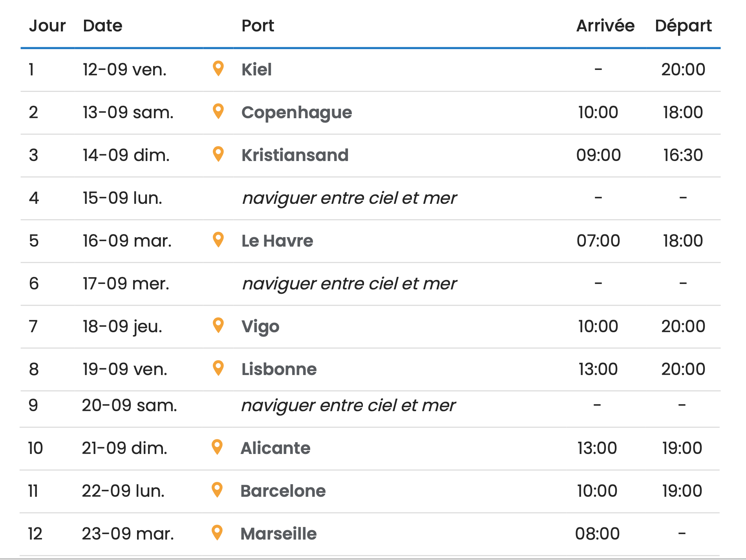Select the Marseille port name

tap(278, 534)
